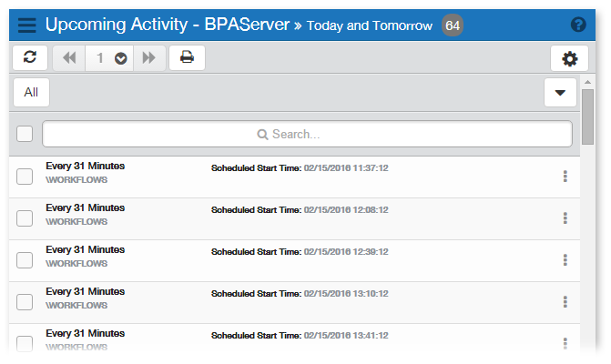The height and width of the screenshot is (364, 611).
Task: Check the 11:37:12 scheduled workflow row
Action: (25, 177)
